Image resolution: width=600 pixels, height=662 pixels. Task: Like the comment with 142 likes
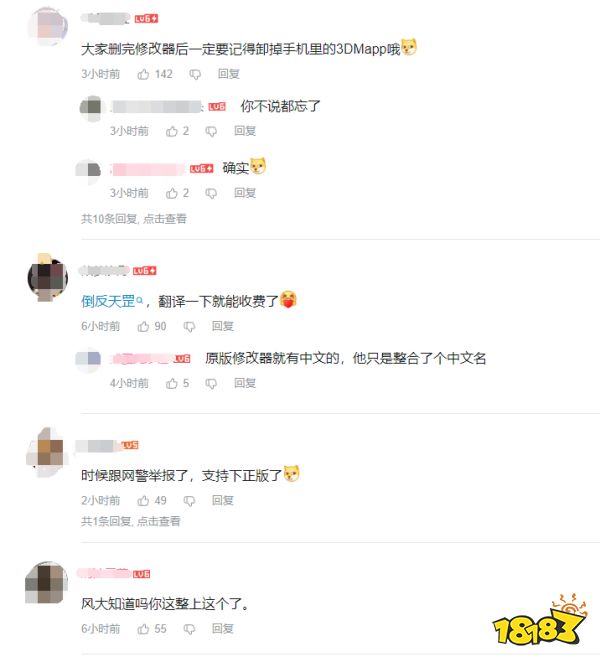coord(143,74)
